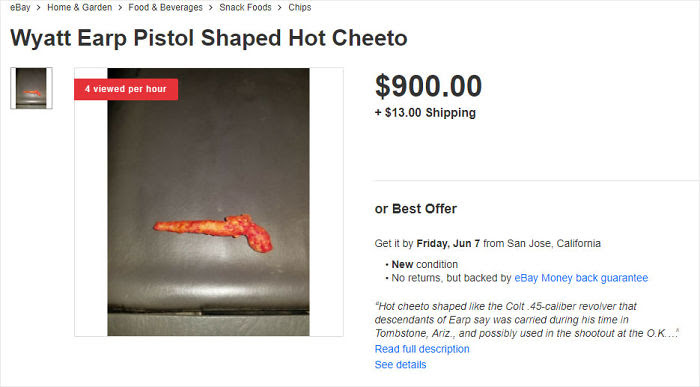Open eBay Money back guarantee link
700x387 pixels.
pos(581,278)
